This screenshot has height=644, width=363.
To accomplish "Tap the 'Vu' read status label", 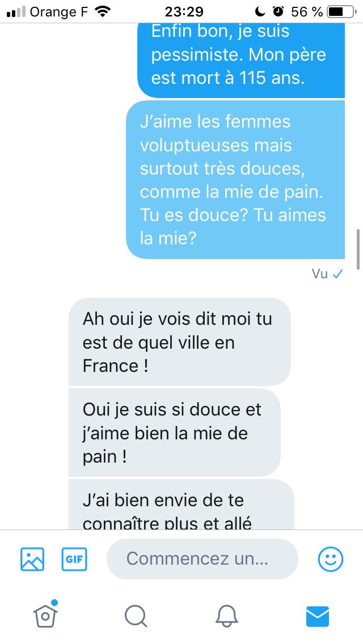I will [320, 274].
